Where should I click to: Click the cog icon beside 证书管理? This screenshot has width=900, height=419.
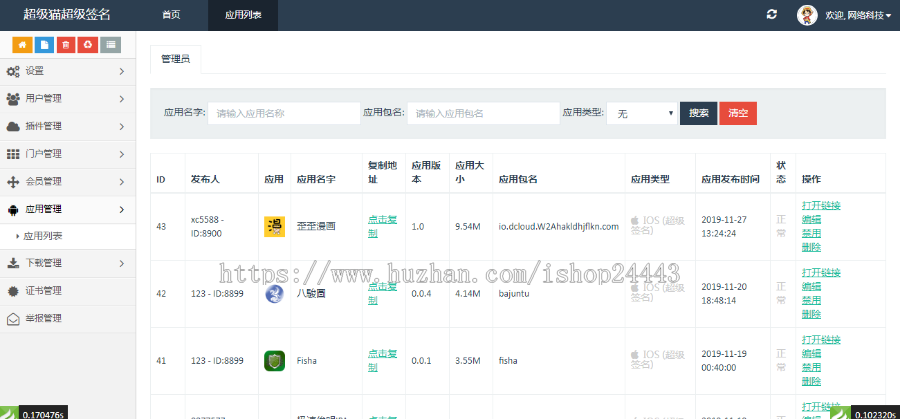click(x=13, y=291)
